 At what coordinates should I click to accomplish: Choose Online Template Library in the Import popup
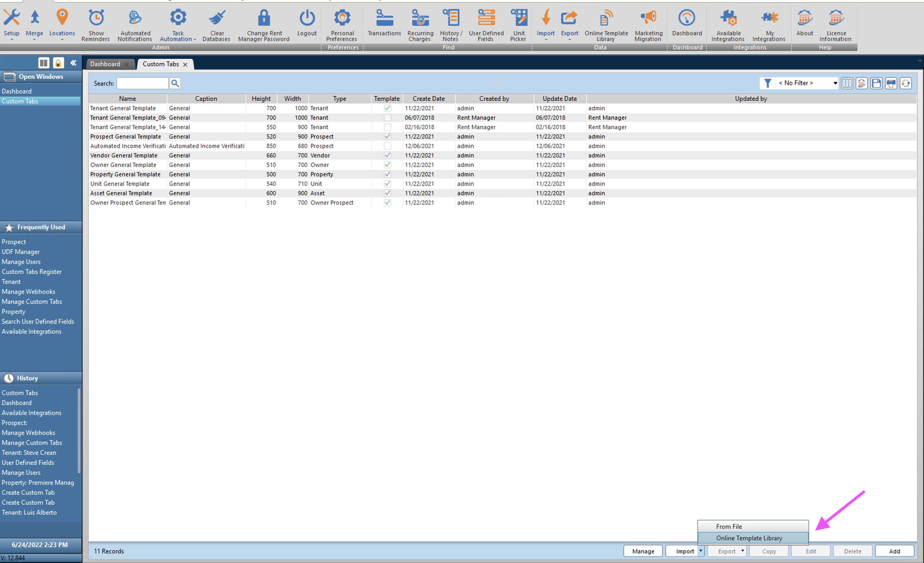[753, 538]
